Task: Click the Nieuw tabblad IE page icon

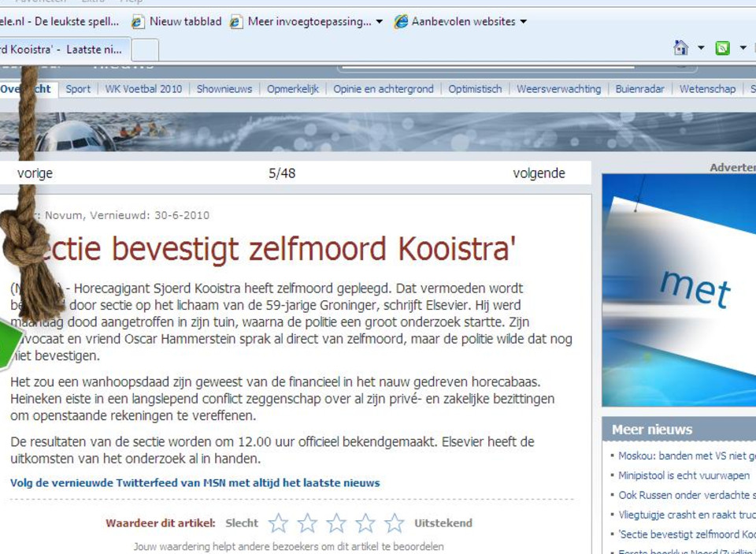Action: click(x=139, y=22)
